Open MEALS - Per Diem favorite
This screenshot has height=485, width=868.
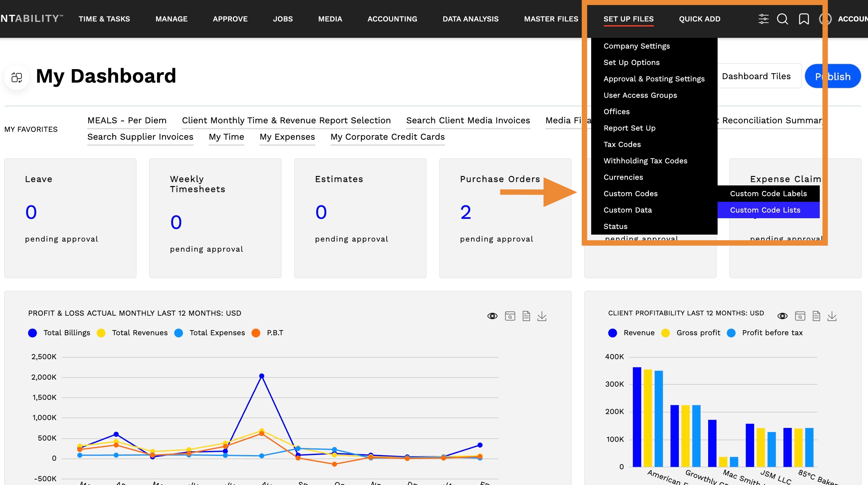(127, 121)
